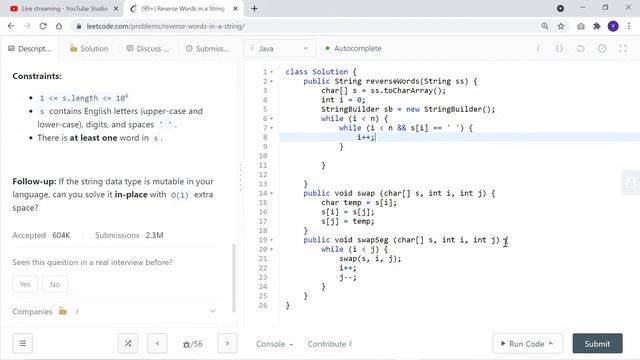Open the Console panel
The width and height of the screenshot is (640, 360).
point(274,344)
